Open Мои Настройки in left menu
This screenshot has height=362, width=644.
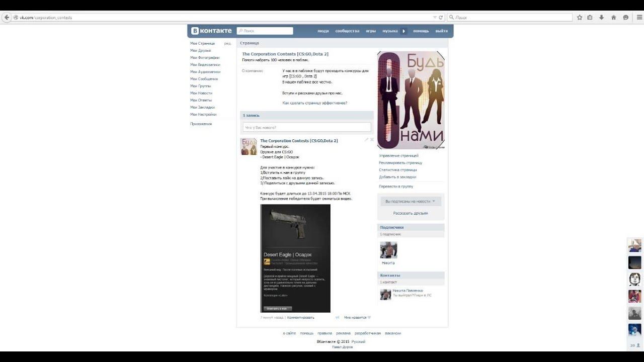click(203, 114)
